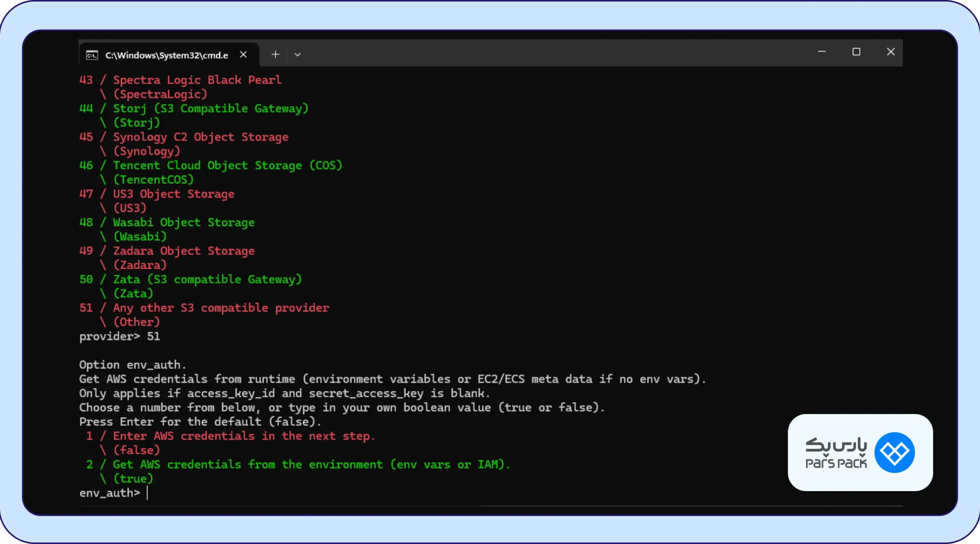Open a new tab with plus icon
980x544 pixels.
pyautogui.click(x=275, y=54)
